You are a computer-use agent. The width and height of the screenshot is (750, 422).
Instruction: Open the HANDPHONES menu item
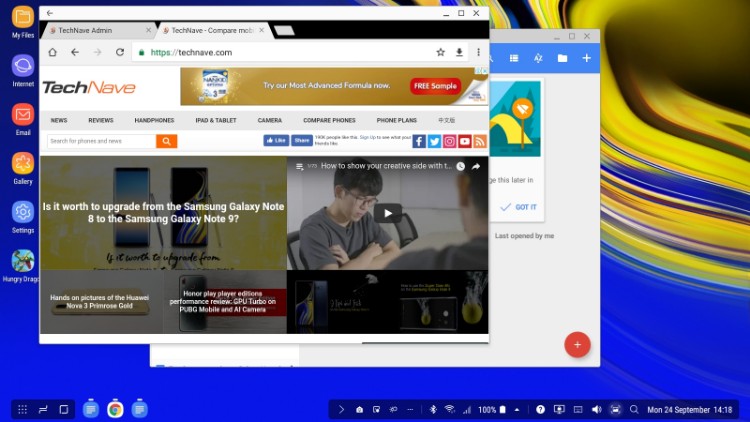pos(154,121)
